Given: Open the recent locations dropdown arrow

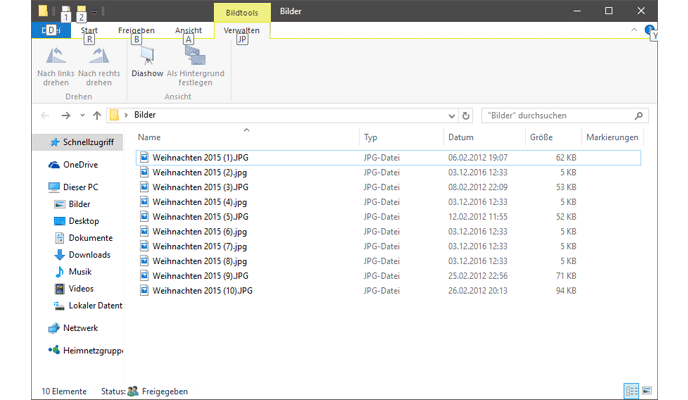Looking at the screenshot, I should tap(82, 116).
